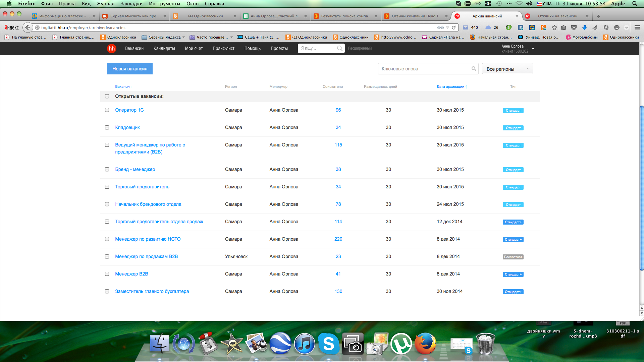Click the reload page icon in address bar
Viewport: 644px width, 362px height.
pos(453,27)
